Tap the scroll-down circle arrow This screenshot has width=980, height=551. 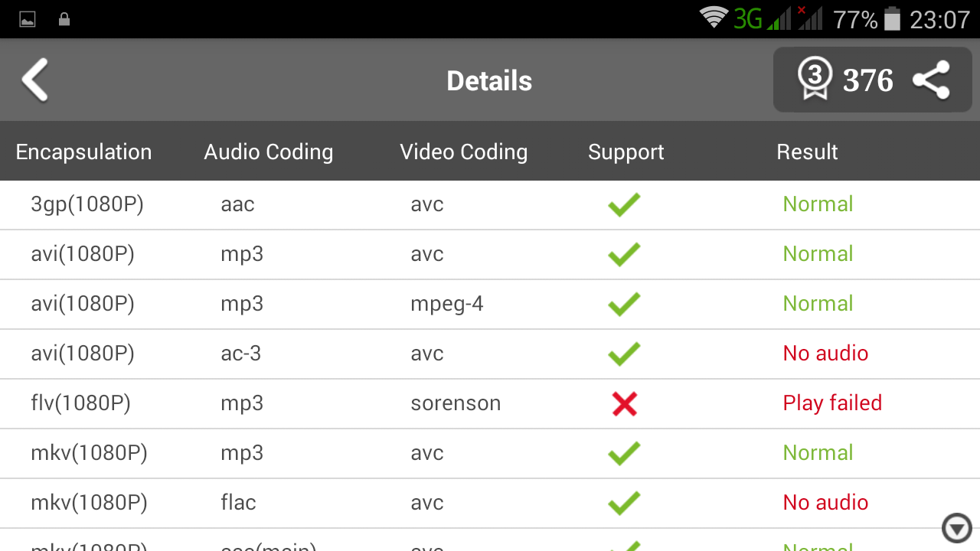(x=956, y=528)
